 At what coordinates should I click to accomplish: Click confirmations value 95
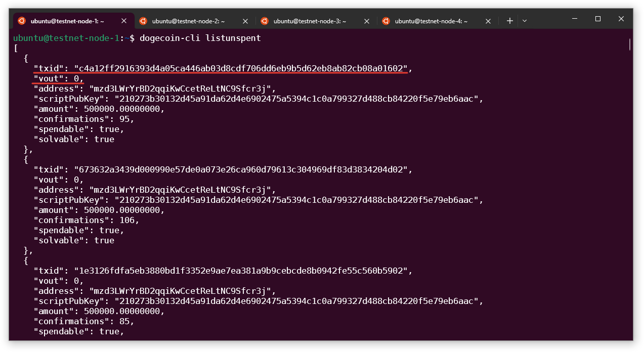124,119
